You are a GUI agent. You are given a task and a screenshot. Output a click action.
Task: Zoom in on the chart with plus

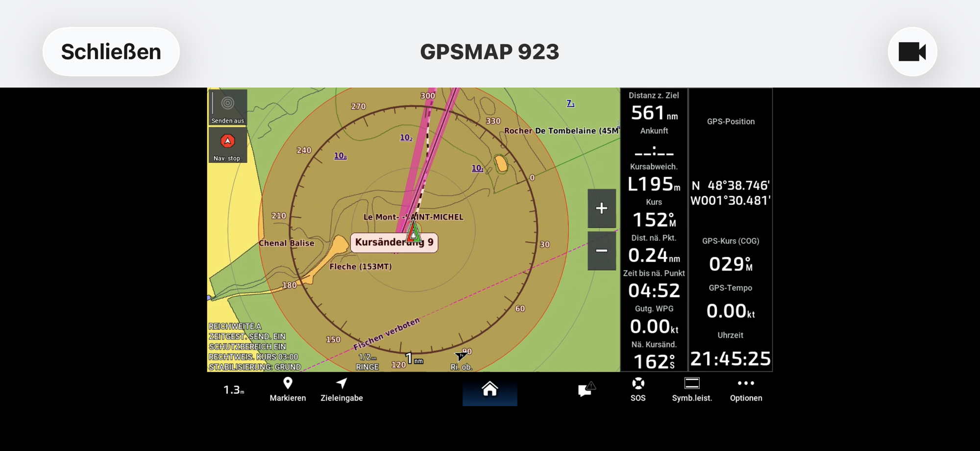[x=602, y=208]
